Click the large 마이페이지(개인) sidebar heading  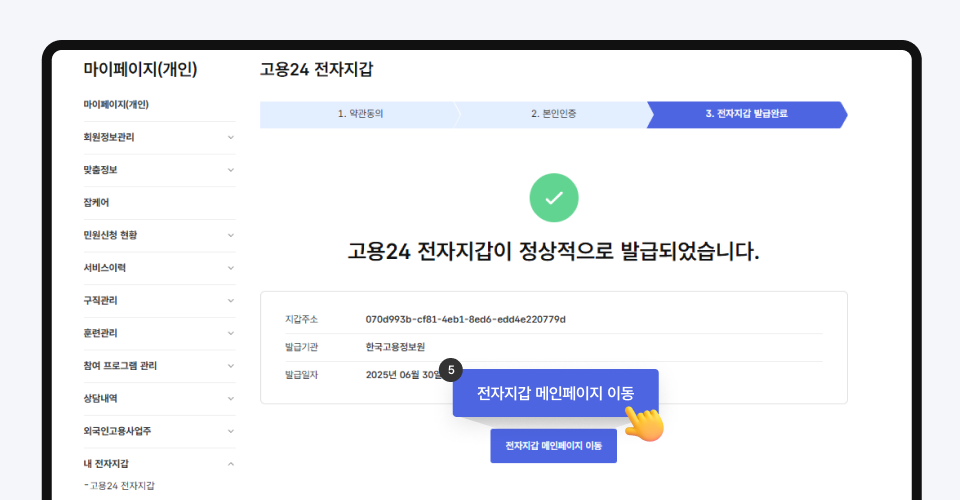point(140,69)
